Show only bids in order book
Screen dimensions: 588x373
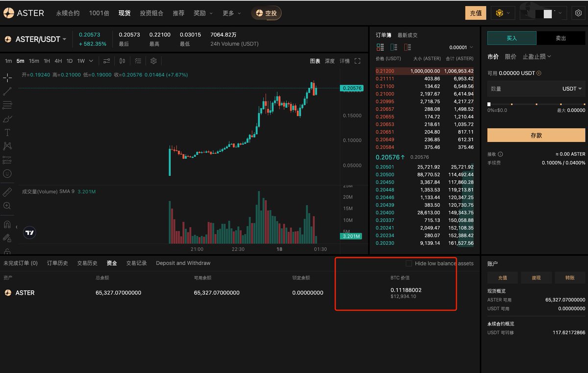[394, 47]
